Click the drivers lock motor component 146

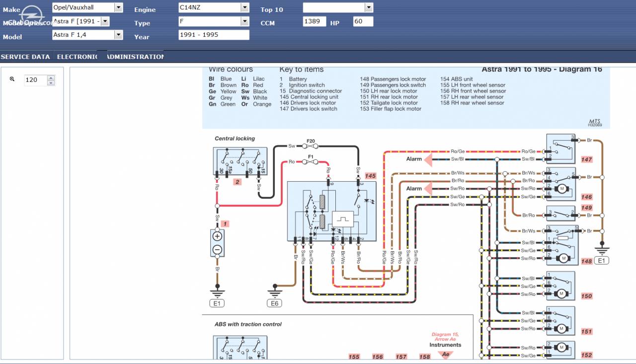pyautogui.click(x=561, y=184)
